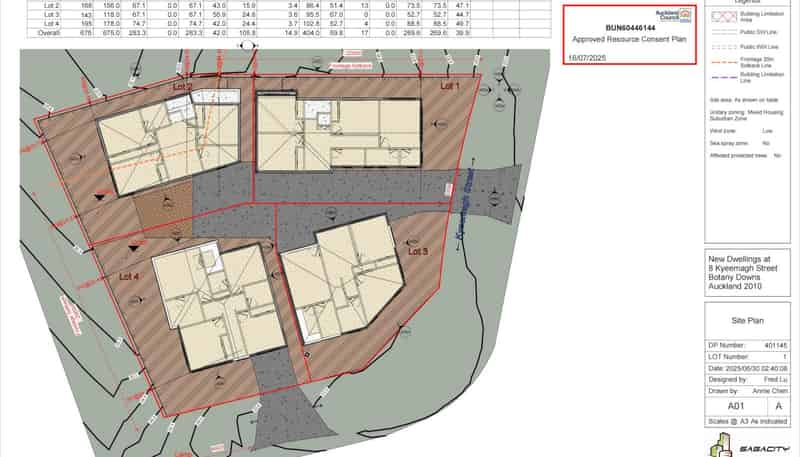Click the 'Approved Resource Consent Plan' text
The height and width of the screenshot is (457, 800).
pyautogui.click(x=629, y=39)
